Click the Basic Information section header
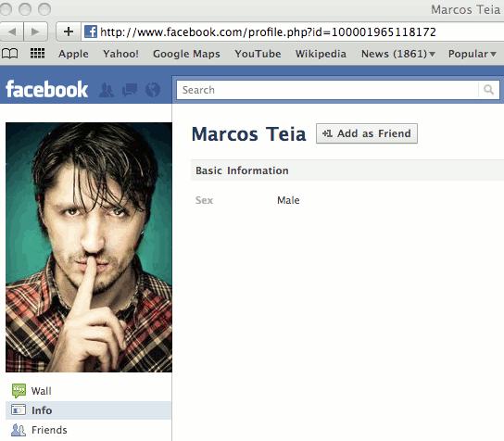 click(347, 170)
